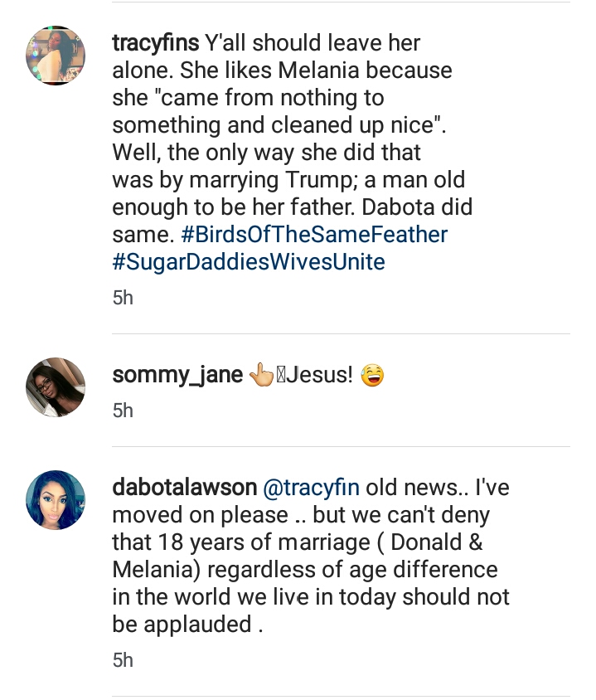Open the #BirdsOfTheSameFeather hashtag
The height and width of the screenshot is (700, 596).
[313, 235]
